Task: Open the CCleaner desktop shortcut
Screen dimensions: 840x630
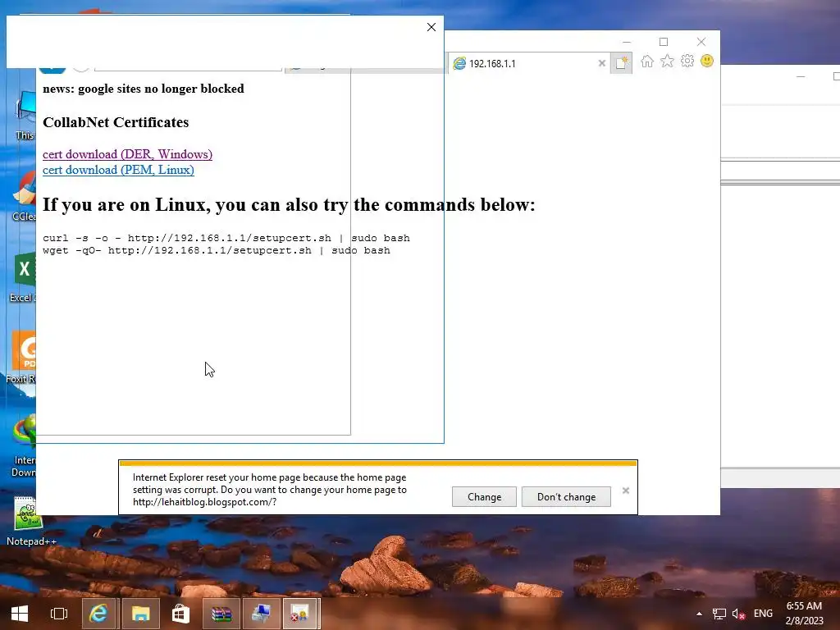Action: pos(24,196)
